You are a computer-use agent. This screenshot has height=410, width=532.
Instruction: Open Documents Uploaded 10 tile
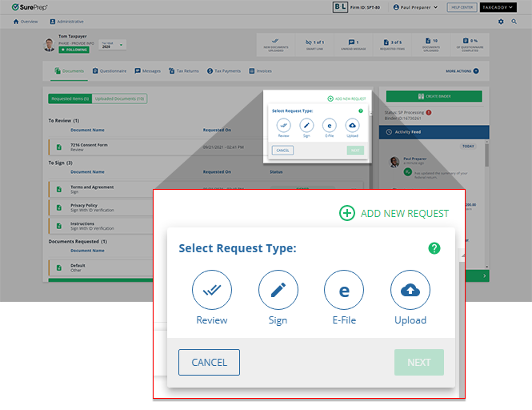coord(431,45)
